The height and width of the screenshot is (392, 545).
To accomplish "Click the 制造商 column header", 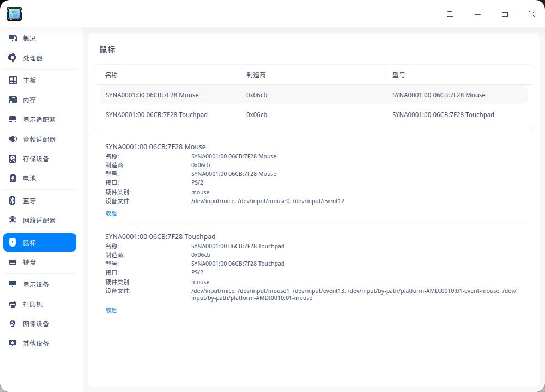I will click(x=256, y=75).
